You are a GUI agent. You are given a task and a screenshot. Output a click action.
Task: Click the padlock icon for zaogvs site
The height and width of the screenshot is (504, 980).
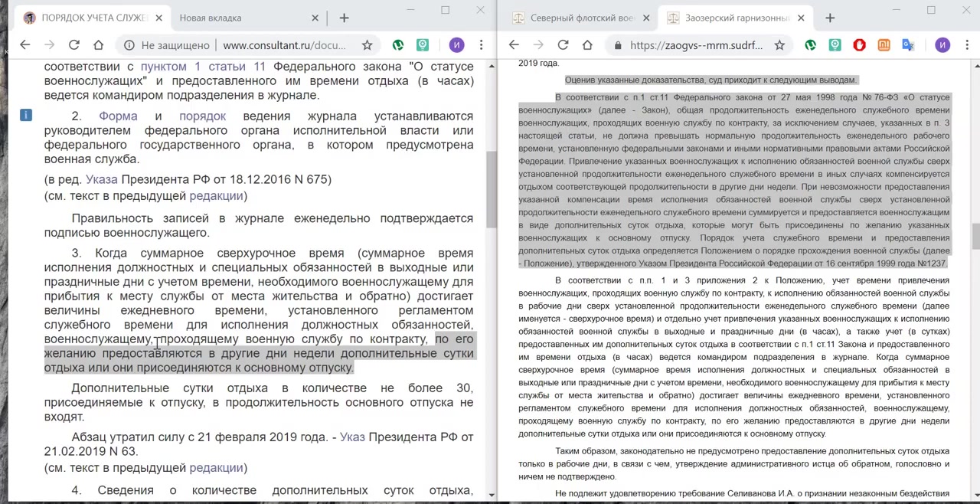pos(617,45)
